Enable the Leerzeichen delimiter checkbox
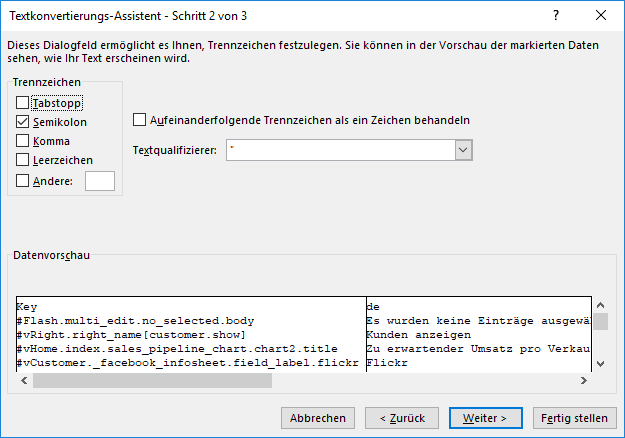The height and width of the screenshot is (438, 625). point(23,160)
